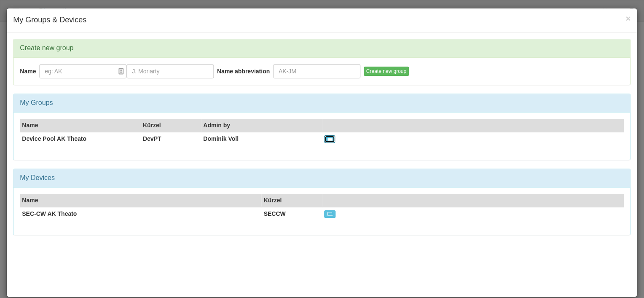Click Kürzel column header in My Devices table
This screenshot has width=644, height=298.
pyautogui.click(x=273, y=200)
